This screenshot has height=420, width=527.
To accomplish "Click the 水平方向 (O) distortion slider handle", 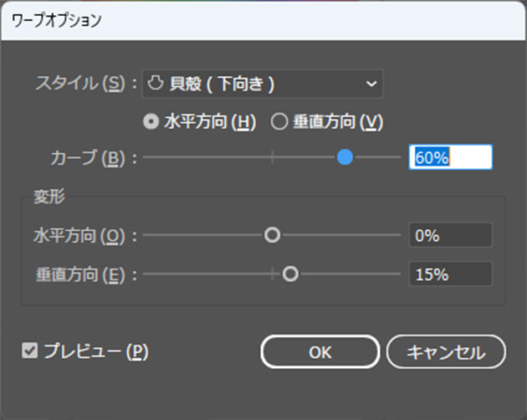I will coord(272,236).
